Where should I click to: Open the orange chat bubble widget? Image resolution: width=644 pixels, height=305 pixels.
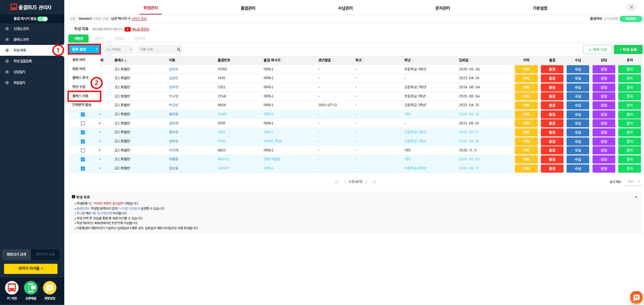(636, 297)
